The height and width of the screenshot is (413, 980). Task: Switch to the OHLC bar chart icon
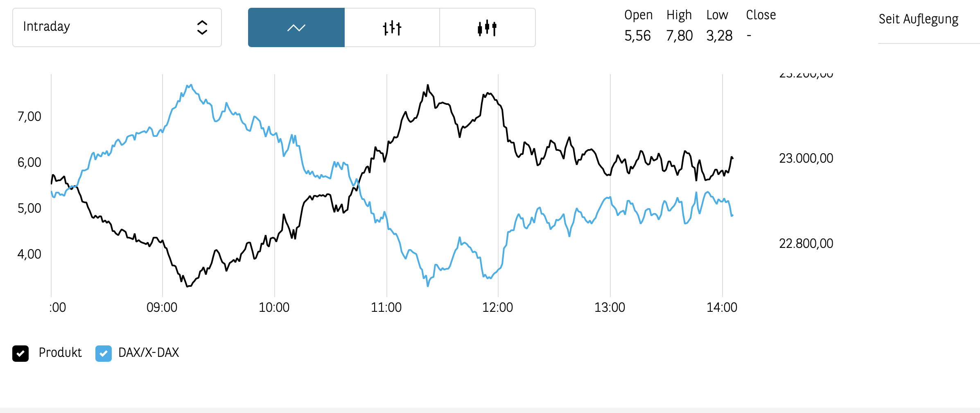(x=392, y=27)
